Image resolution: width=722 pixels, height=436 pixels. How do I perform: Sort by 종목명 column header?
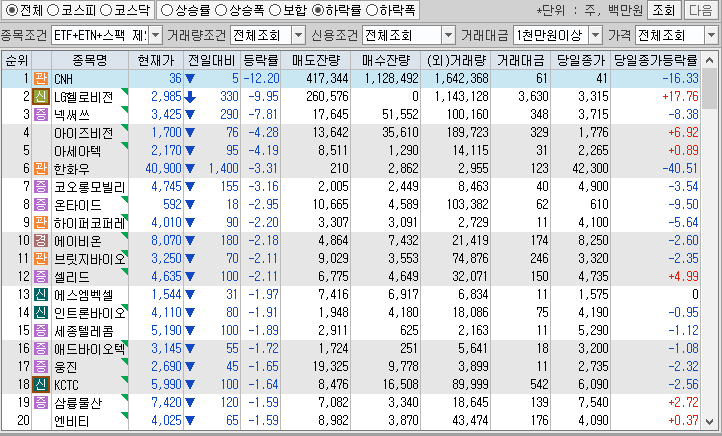(x=90, y=60)
